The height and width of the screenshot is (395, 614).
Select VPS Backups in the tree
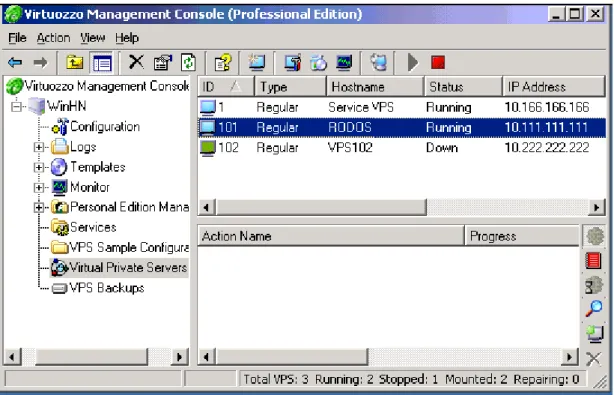107,288
